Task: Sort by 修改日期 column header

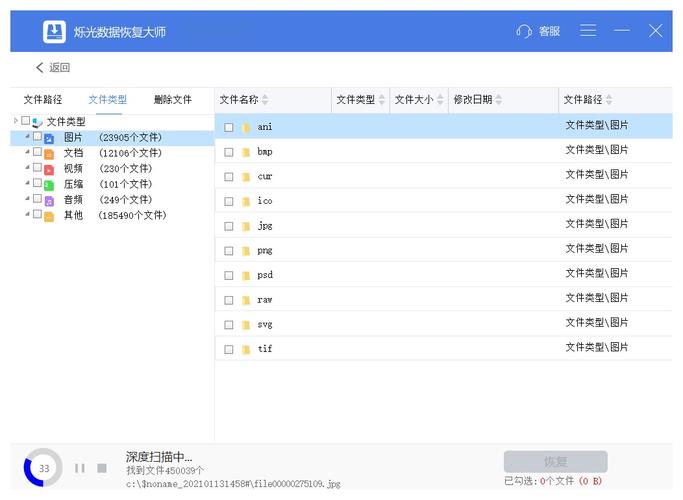Action: 503,100
